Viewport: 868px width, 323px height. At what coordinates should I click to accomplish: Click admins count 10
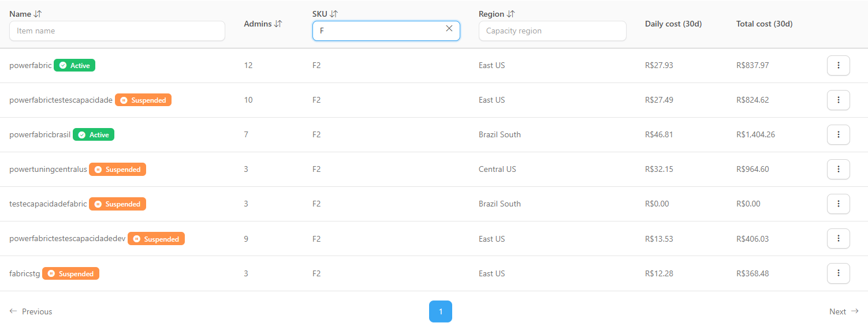pyautogui.click(x=248, y=100)
